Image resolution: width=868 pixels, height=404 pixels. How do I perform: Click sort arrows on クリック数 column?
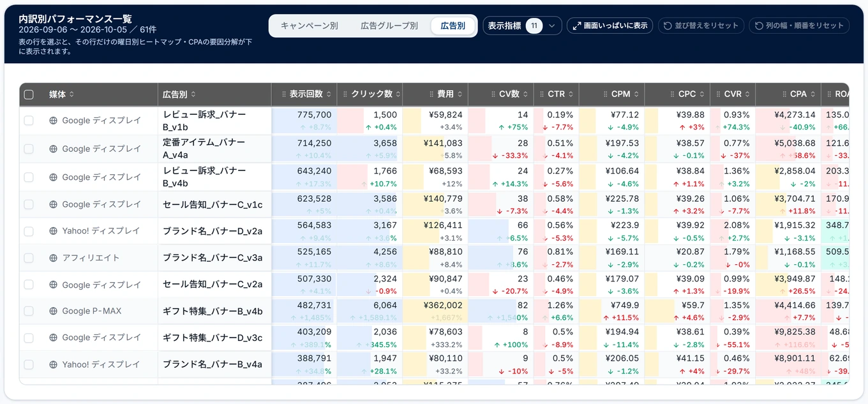(398, 94)
